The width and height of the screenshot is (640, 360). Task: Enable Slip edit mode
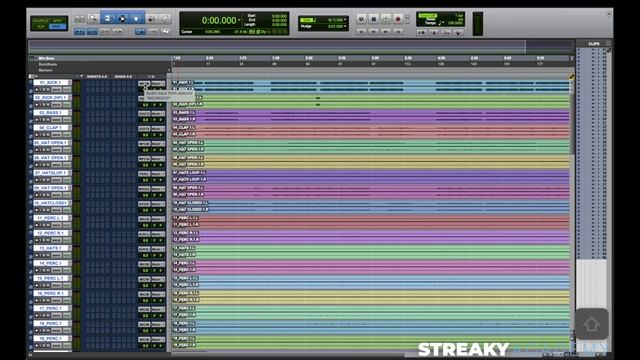pos(41,27)
